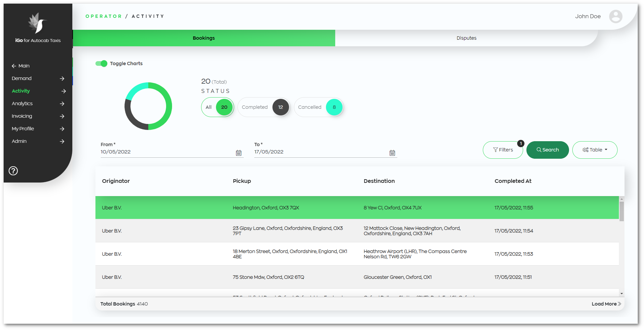Click the Filters button
Image resolution: width=644 pixels, height=330 pixels.
pos(503,150)
